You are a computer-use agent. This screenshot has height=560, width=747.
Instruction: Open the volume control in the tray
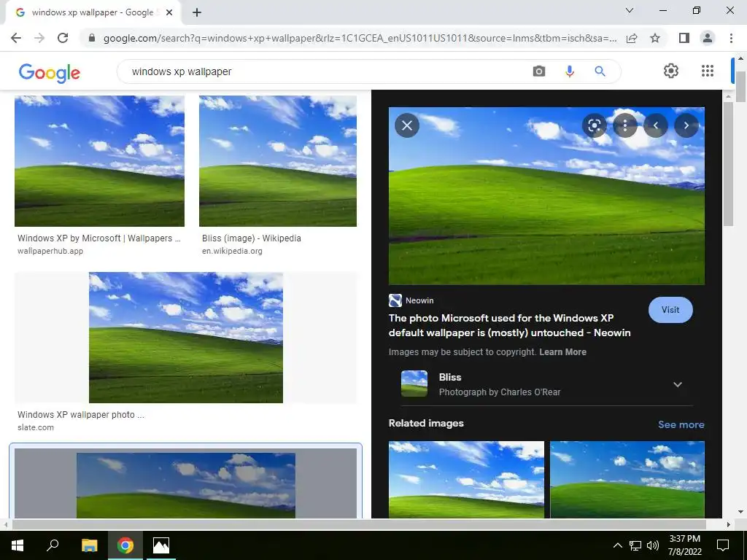click(x=653, y=545)
